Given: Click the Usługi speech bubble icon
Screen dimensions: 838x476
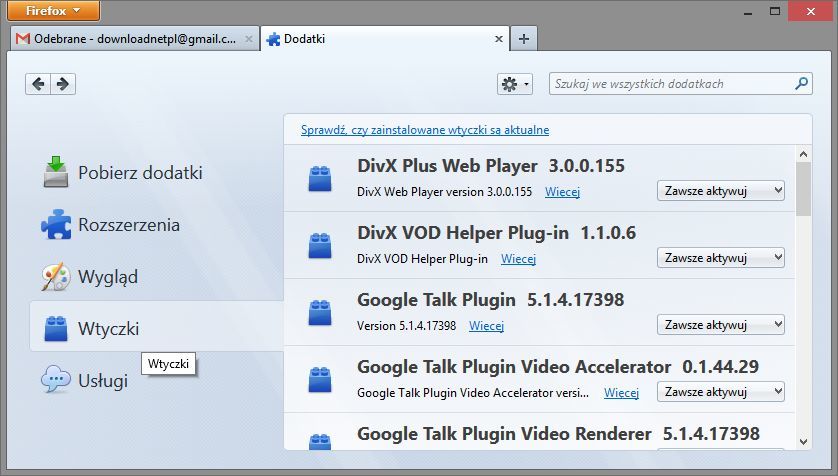Looking at the screenshot, I should [x=56, y=379].
